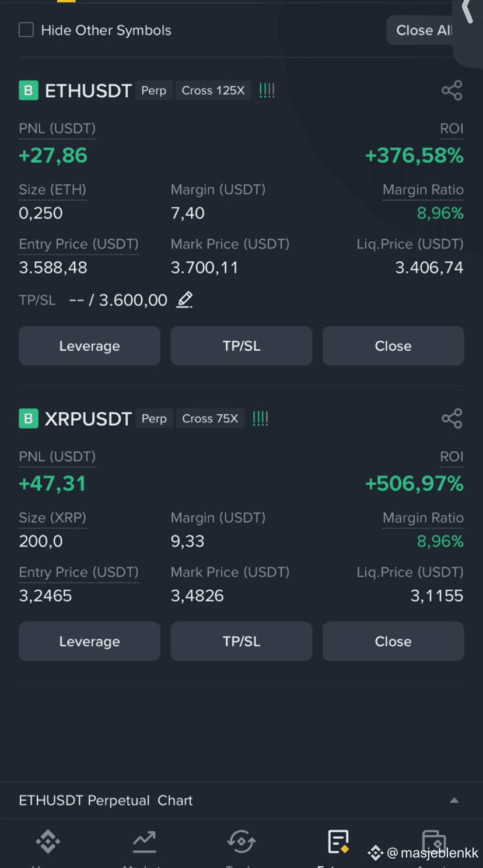Set TP/SL for the XRPUSDT position
Screen dimensions: 483x868
[242, 641]
